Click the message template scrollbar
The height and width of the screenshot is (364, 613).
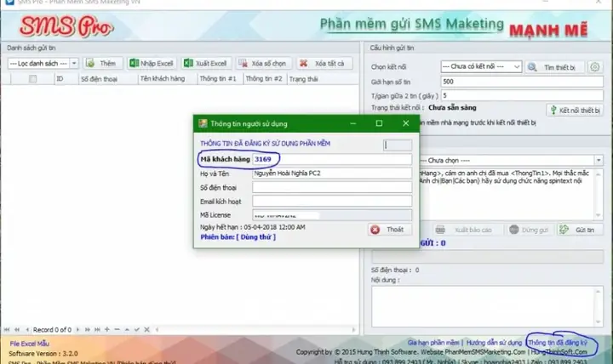pyautogui.click(x=599, y=195)
